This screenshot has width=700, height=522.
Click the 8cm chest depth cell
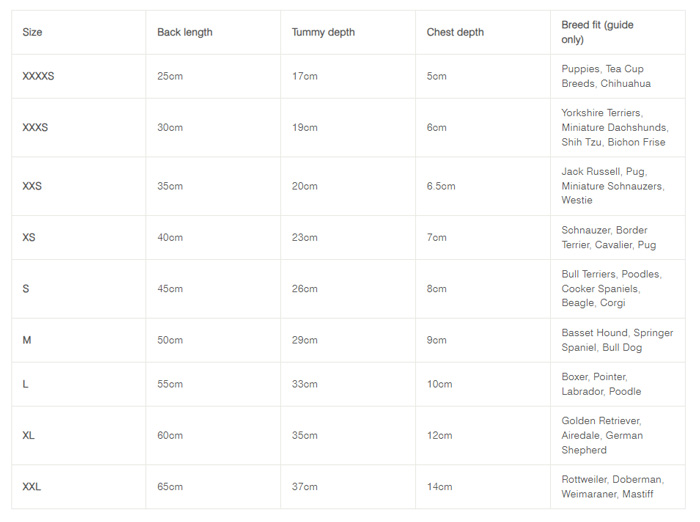(436, 289)
